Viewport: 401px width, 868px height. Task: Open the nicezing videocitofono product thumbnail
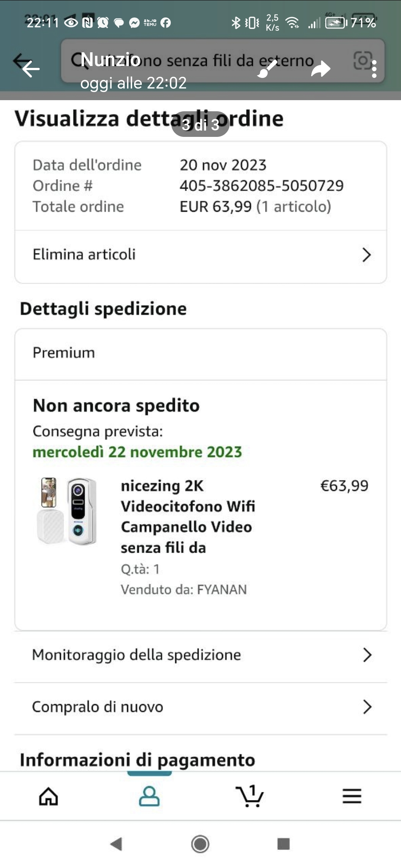point(67,511)
